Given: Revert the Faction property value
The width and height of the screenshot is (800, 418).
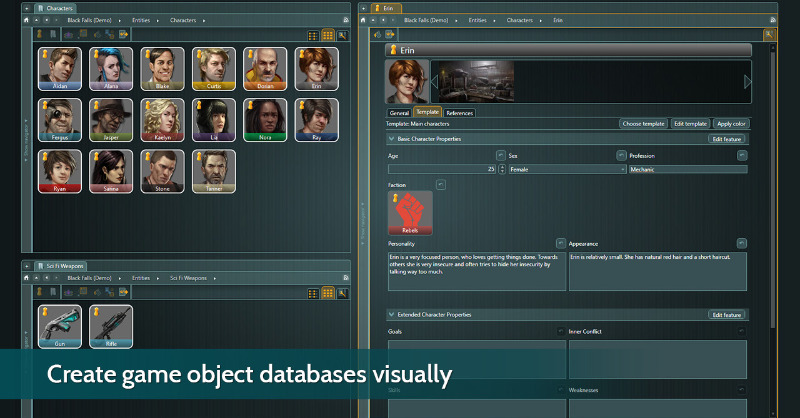Looking at the screenshot, I should 441,185.
